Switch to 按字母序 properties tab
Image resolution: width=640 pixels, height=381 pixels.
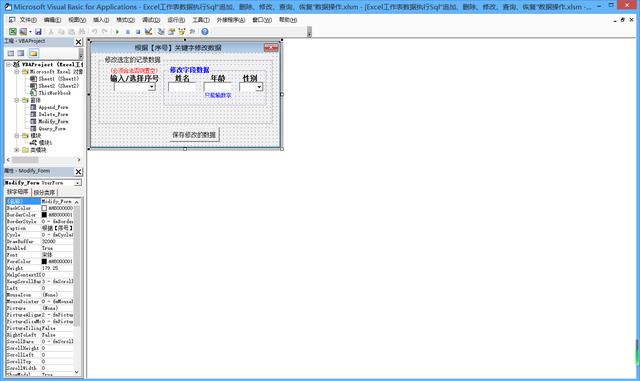point(18,192)
